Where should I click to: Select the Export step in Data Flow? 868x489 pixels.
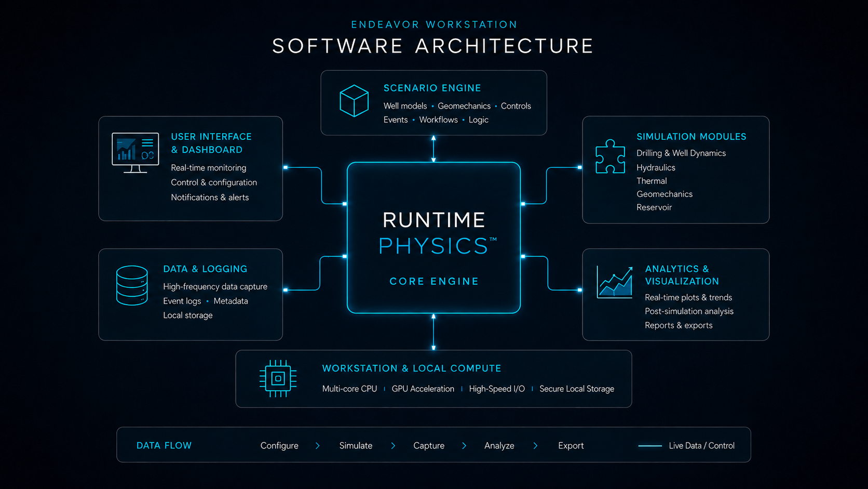pos(571,446)
